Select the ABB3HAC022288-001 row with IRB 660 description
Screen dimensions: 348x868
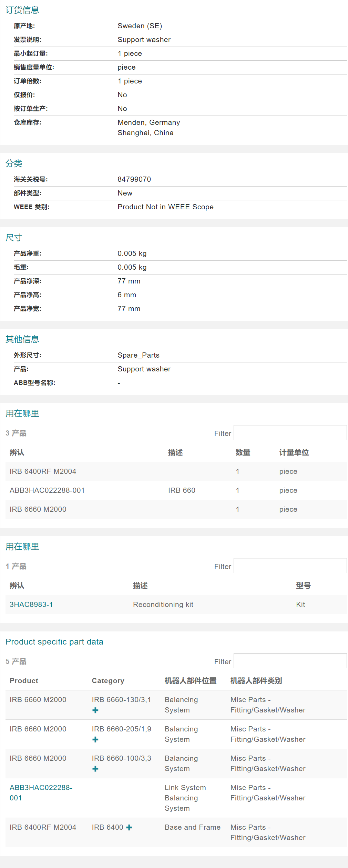coord(47,490)
